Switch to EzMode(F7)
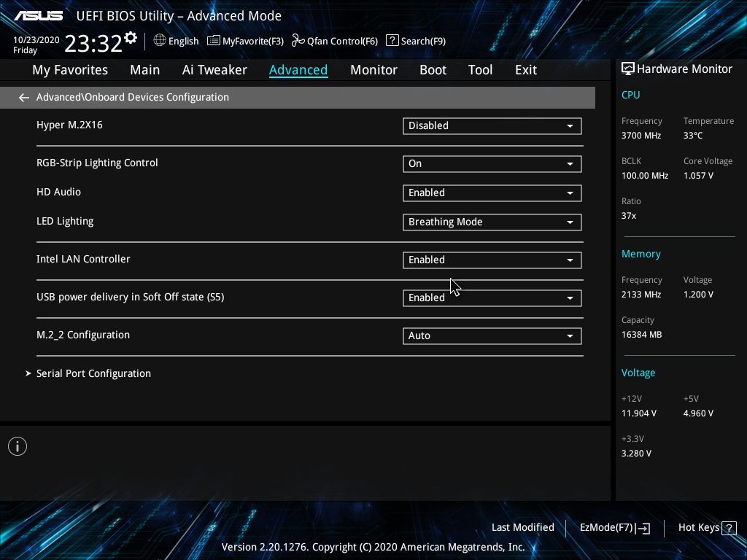Viewport: 747px width, 560px height. pyautogui.click(x=614, y=528)
